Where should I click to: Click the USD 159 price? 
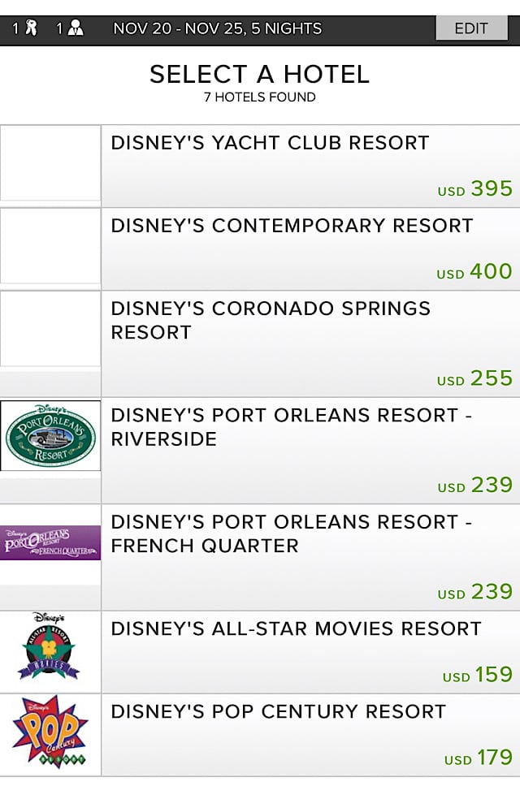click(478, 674)
